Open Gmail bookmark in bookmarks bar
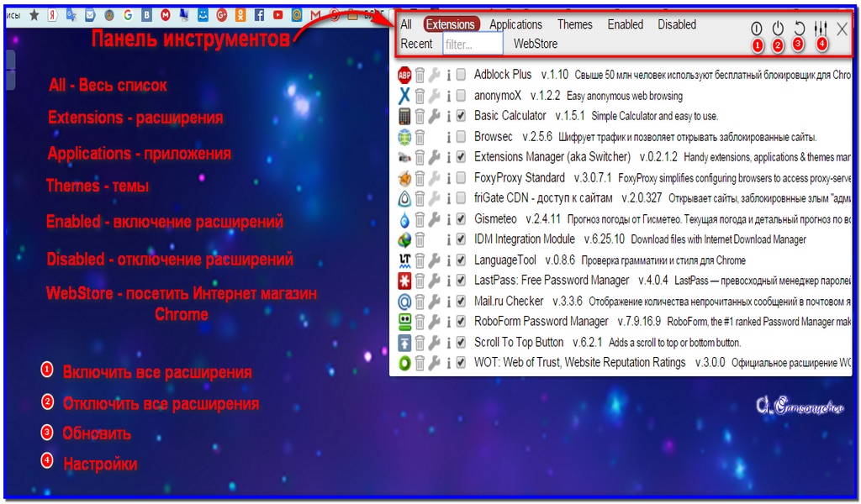The width and height of the screenshot is (861, 504). point(315,15)
